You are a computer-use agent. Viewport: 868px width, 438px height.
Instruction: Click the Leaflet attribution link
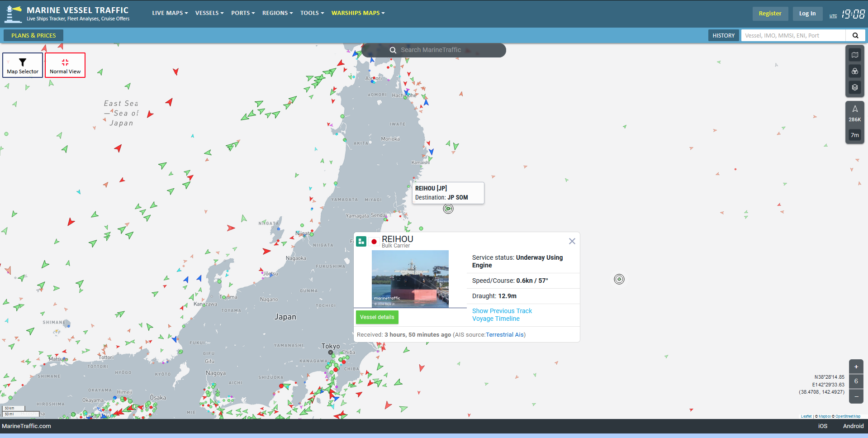pos(806,416)
